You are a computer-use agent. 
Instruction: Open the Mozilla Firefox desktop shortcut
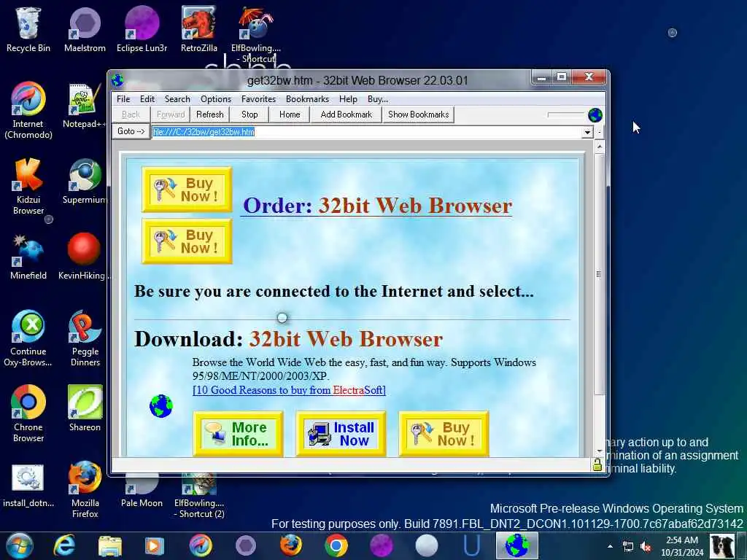tap(85, 489)
